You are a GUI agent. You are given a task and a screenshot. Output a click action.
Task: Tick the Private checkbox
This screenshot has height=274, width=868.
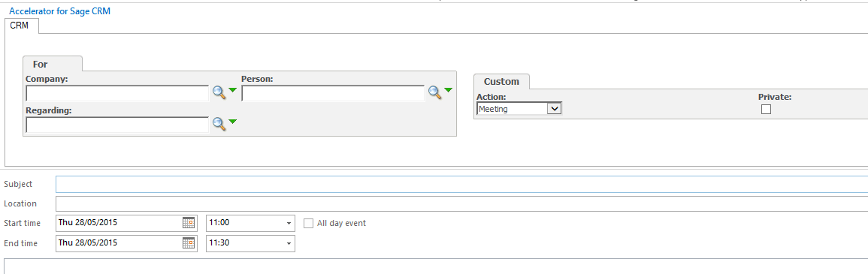pos(766,110)
